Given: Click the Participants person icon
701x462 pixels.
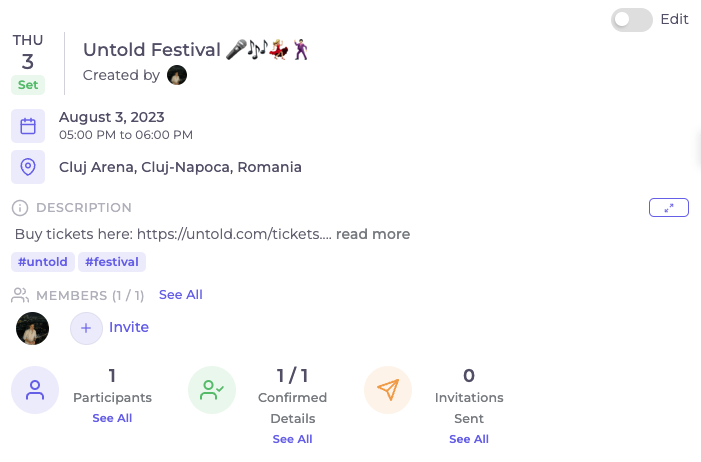Looking at the screenshot, I should point(35,390).
